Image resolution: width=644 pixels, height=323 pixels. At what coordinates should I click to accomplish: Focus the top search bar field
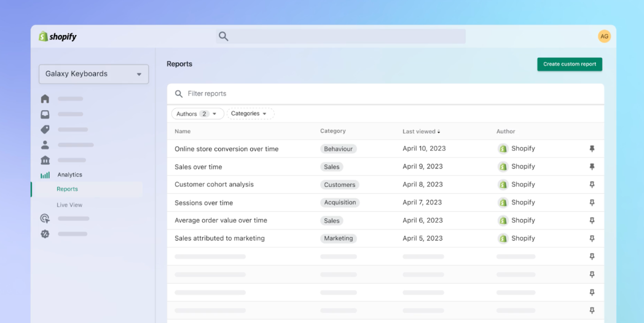click(x=341, y=36)
